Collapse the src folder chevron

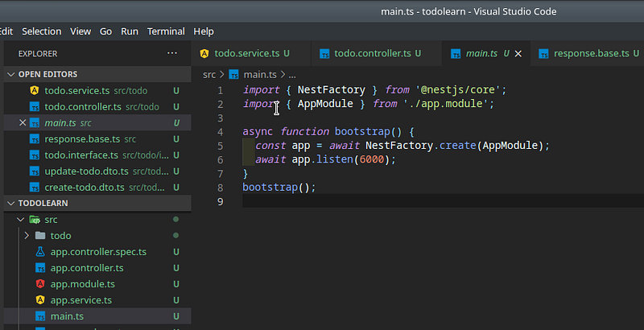(20, 220)
